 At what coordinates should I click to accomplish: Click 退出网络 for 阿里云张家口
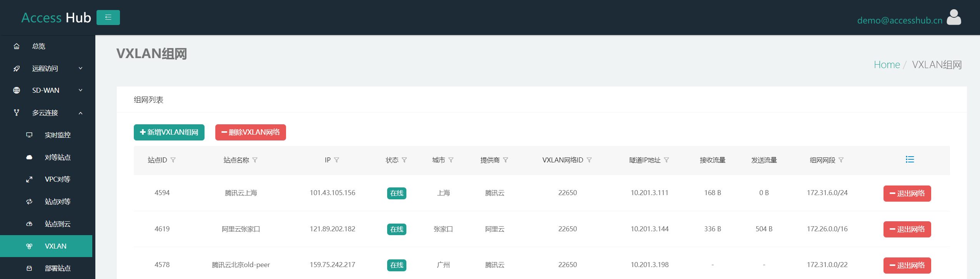coord(907,229)
